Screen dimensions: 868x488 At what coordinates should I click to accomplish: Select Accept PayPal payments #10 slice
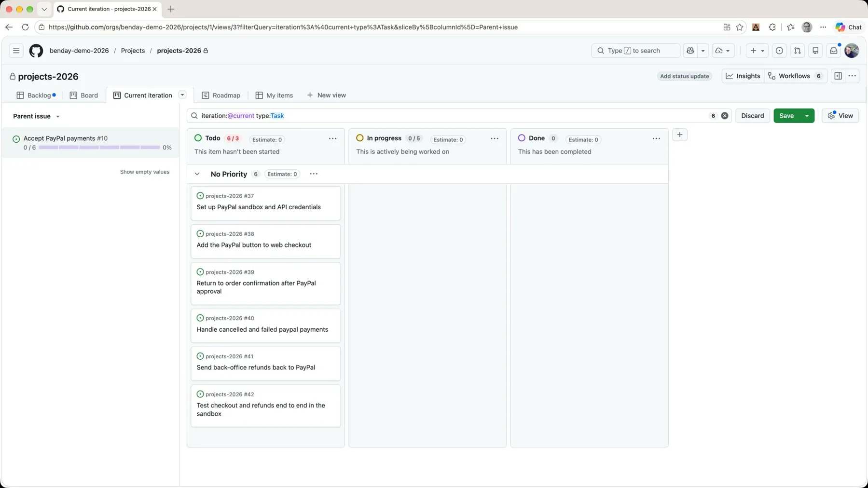click(x=91, y=143)
